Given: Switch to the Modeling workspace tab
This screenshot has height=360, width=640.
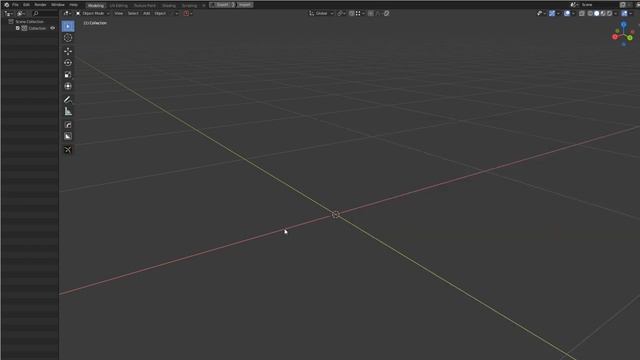Looking at the screenshot, I should click(96, 5).
